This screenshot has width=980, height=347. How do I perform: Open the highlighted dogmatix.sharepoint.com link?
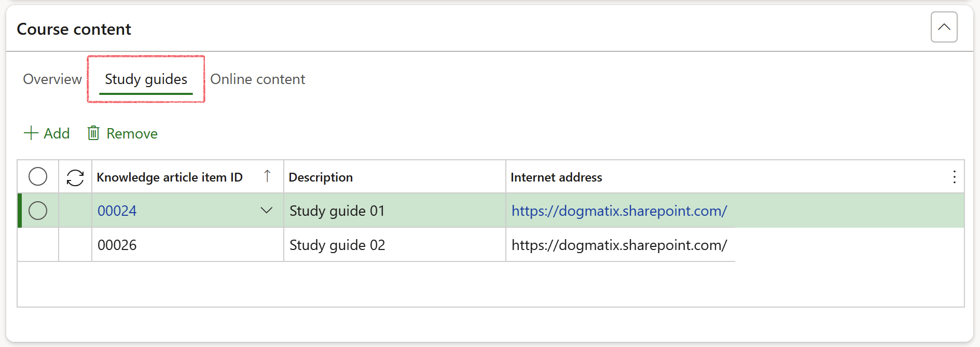[x=619, y=211]
